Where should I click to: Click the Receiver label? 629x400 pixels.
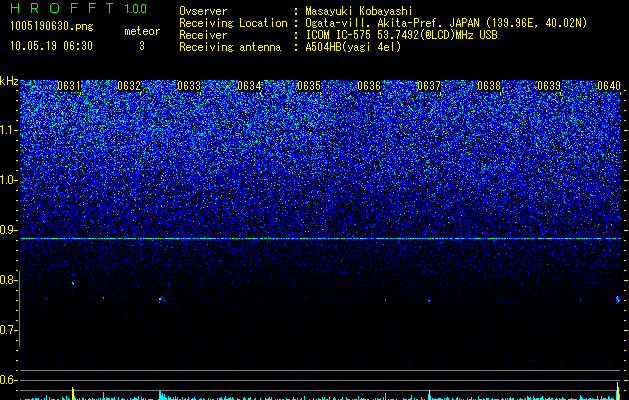coord(203,35)
